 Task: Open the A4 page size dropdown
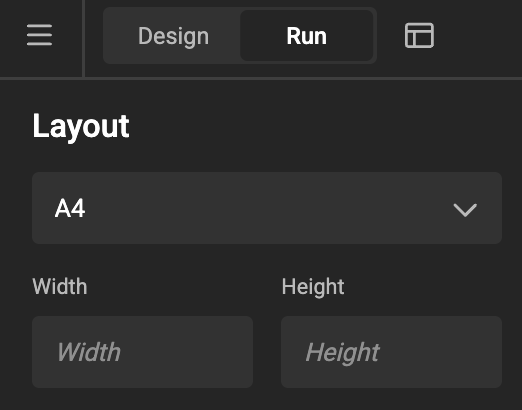(x=267, y=208)
